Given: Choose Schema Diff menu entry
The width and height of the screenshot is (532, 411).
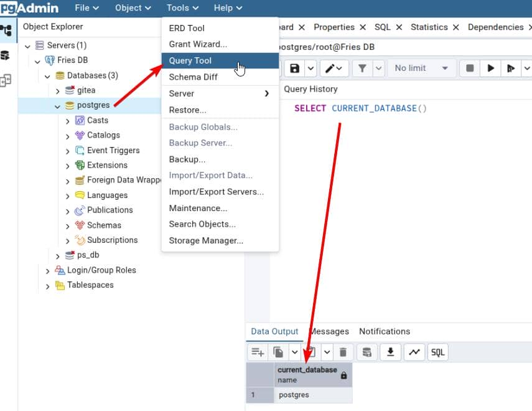Looking at the screenshot, I should coord(194,77).
